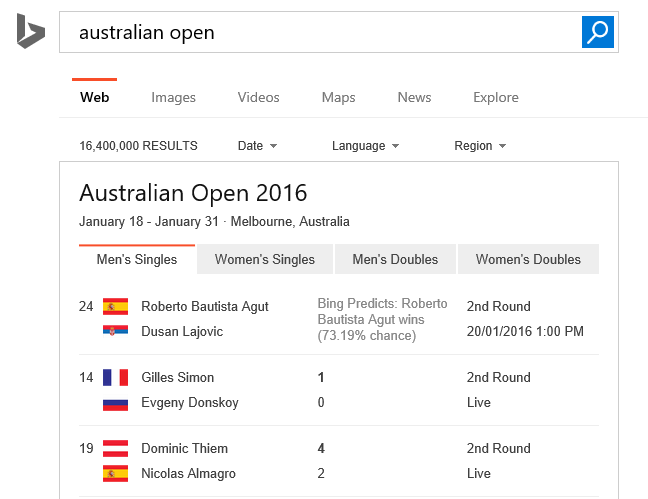Click the Bing logo icon

[31, 31]
